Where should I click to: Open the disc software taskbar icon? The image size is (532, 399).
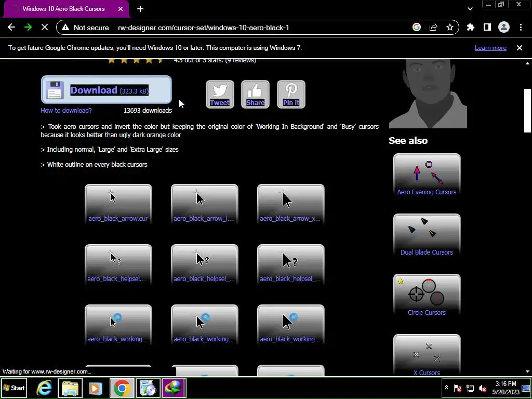(x=148, y=388)
